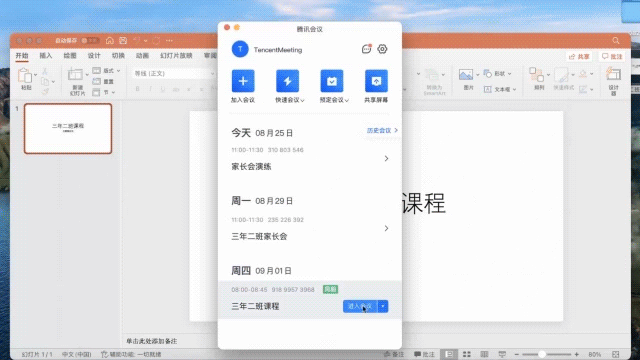Click the 粘贴 paste icon in PowerPoint
Viewport: 640px width, 360px height.
[25, 75]
